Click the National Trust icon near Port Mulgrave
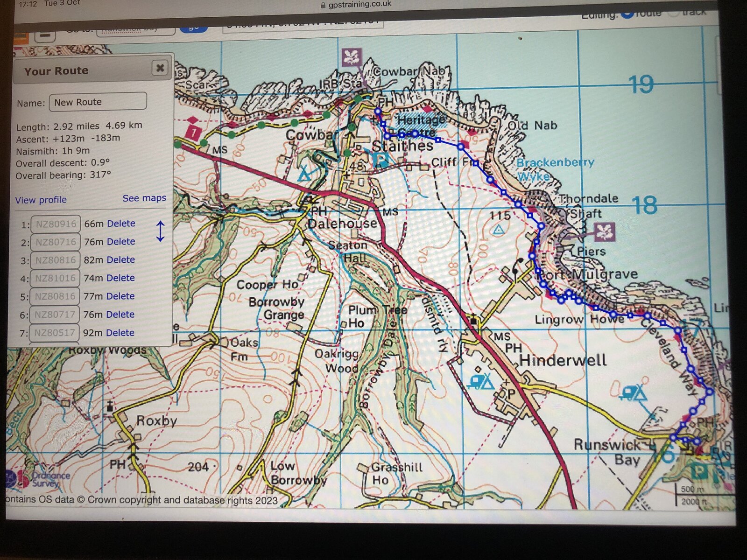 click(x=604, y=231)
